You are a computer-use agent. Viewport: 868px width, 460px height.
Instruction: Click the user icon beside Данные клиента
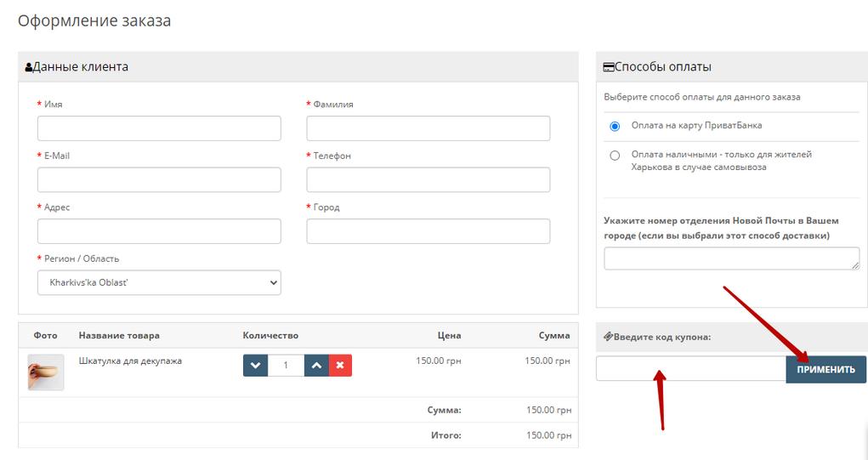click(29, 67)
